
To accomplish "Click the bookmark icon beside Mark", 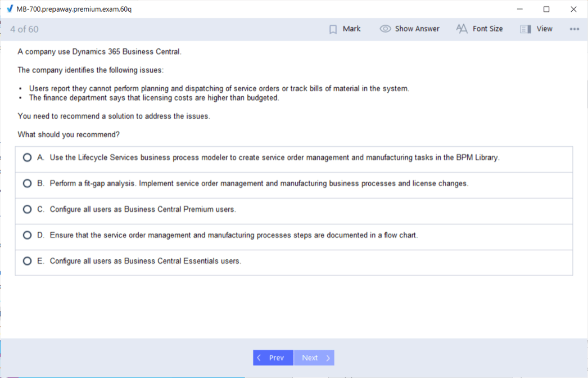I will click(x=333, y=29).
